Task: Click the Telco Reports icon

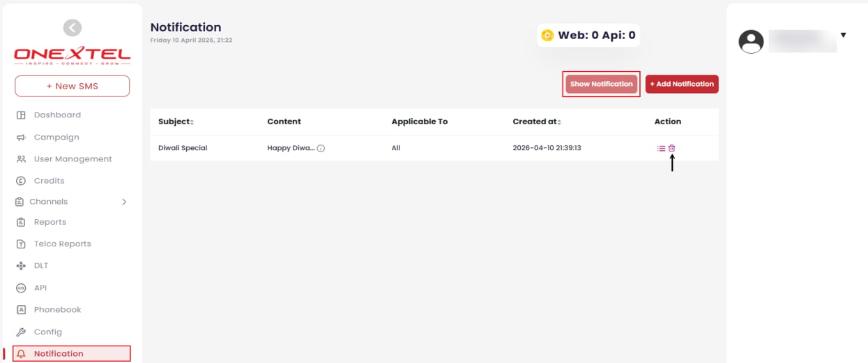Action: pyautogui.click(x=21, y=244)
